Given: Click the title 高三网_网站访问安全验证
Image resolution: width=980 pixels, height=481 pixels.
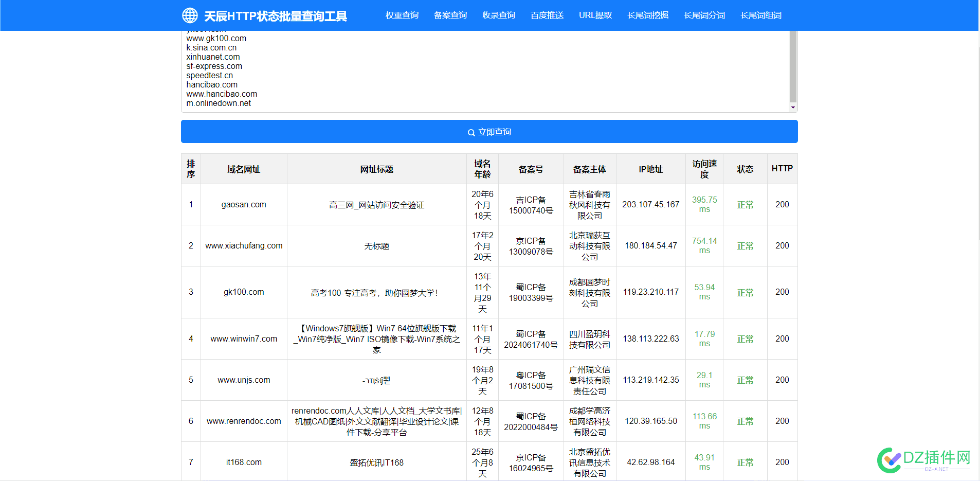Looking at the screenshot, I should pos(376,205).
